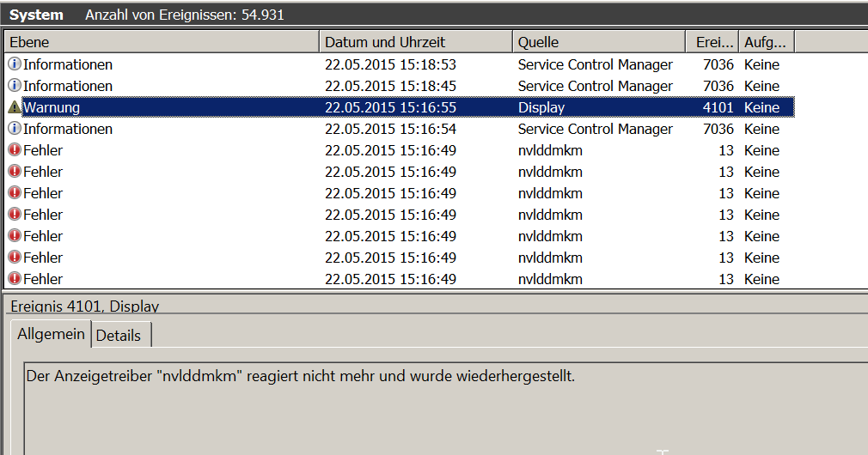Screen dimensions: 868x455
Task: Click the Quelle column header
Action: pos(598,42)
